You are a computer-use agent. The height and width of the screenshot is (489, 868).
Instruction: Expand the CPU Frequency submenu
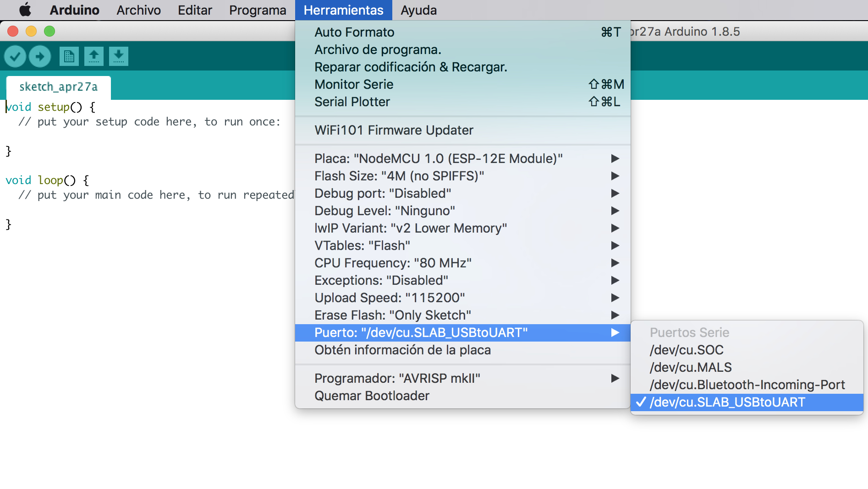463,263
